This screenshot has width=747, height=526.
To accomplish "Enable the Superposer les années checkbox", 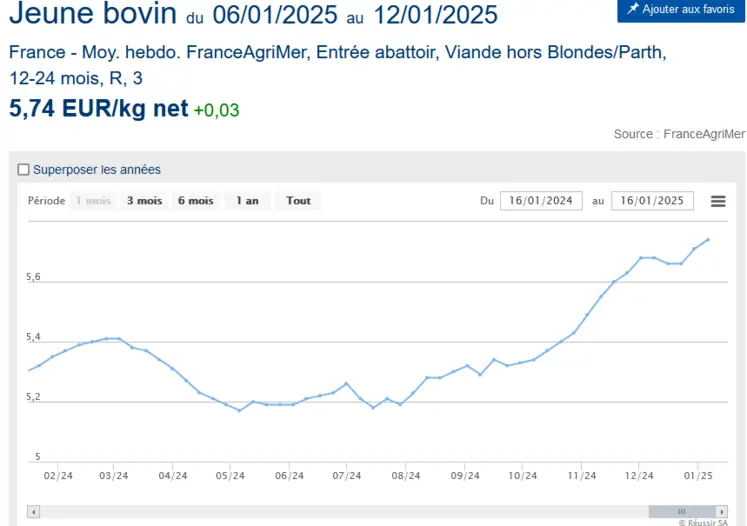I will point(23,170).
